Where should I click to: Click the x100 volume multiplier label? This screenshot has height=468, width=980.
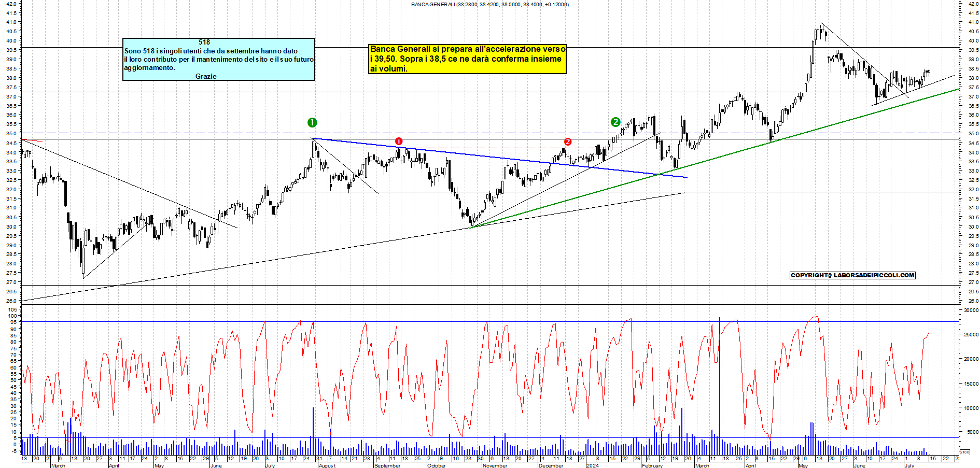964,452
